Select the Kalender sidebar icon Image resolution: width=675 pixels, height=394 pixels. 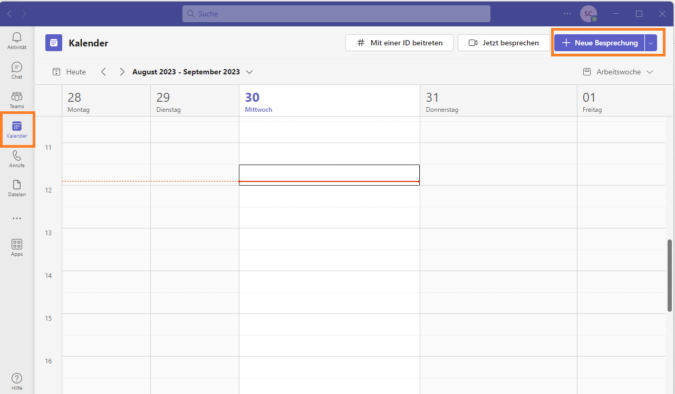(x=17, y=130)
